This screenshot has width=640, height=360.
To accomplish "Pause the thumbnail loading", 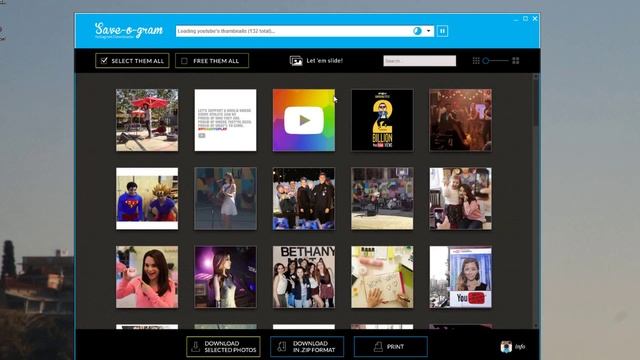I will pos(442,31).
